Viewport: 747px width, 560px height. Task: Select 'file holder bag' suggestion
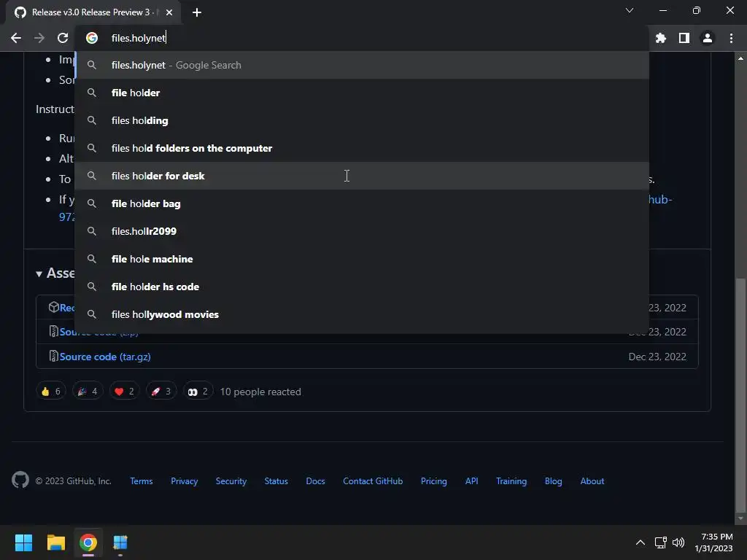(x=362, y=203)
